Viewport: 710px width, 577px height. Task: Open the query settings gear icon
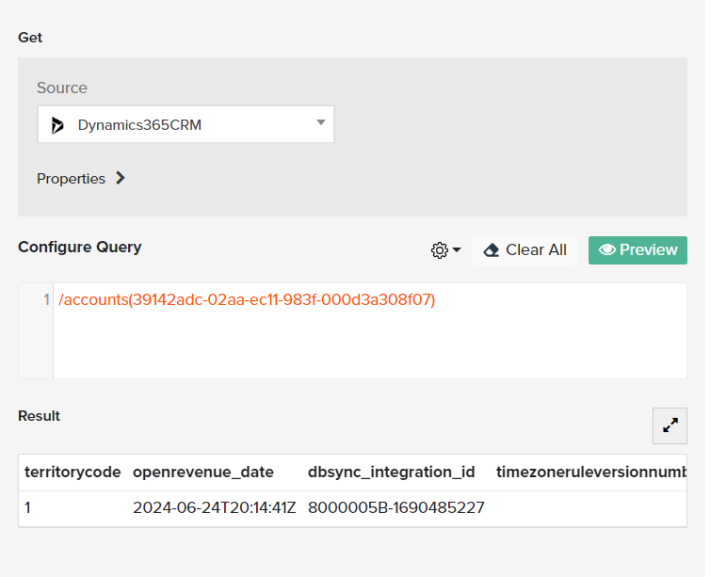click(439, 250)
